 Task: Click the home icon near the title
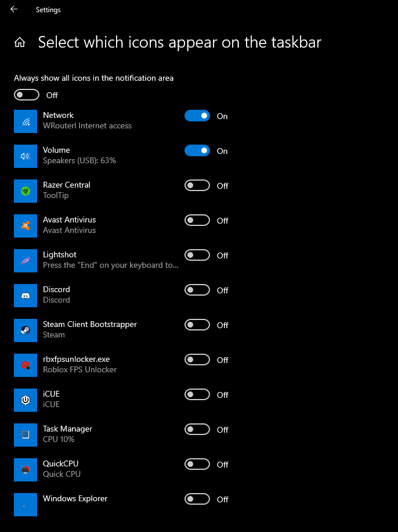tap(20, 42)
